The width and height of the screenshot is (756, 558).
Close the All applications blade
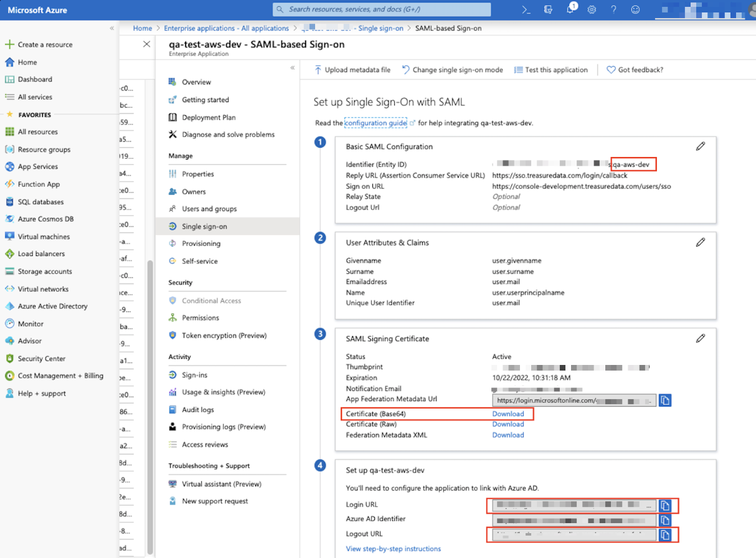146,44
